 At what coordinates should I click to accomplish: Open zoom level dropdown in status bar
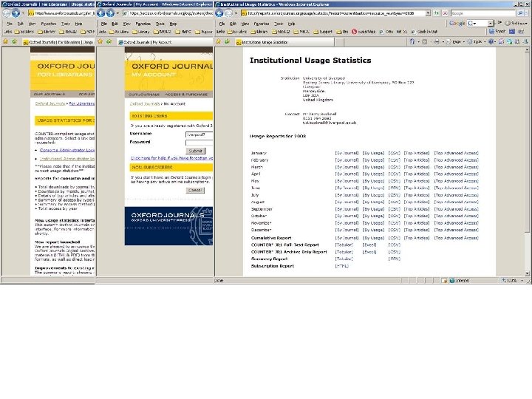coord(522,281)
